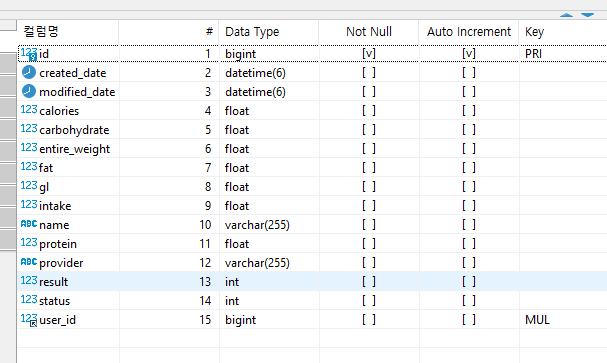Select created_date column name

click(x=72, y=73)
